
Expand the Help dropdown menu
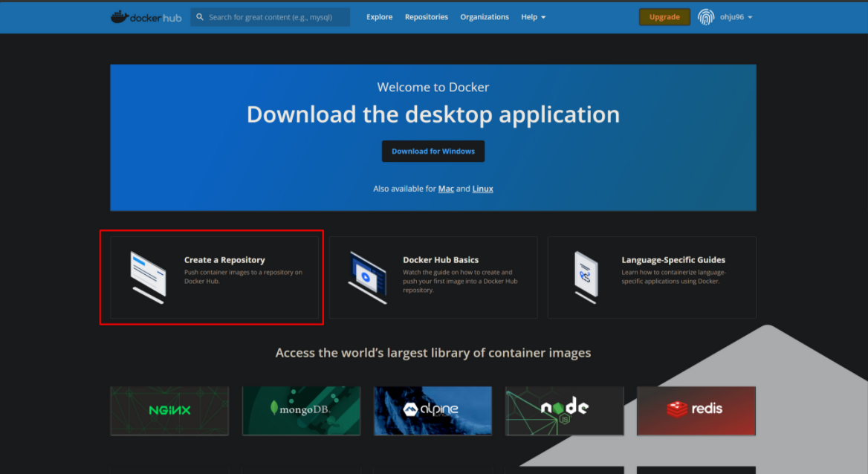(533, 17)
